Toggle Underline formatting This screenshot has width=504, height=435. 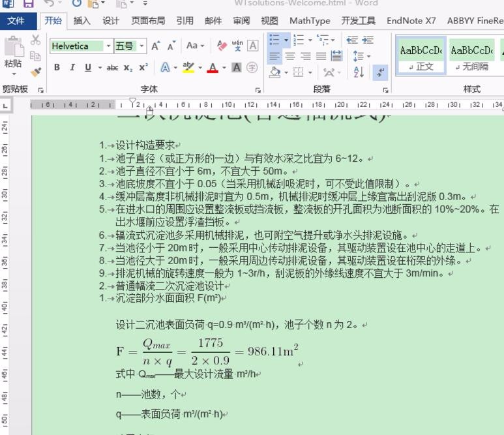tap(88, 68)
